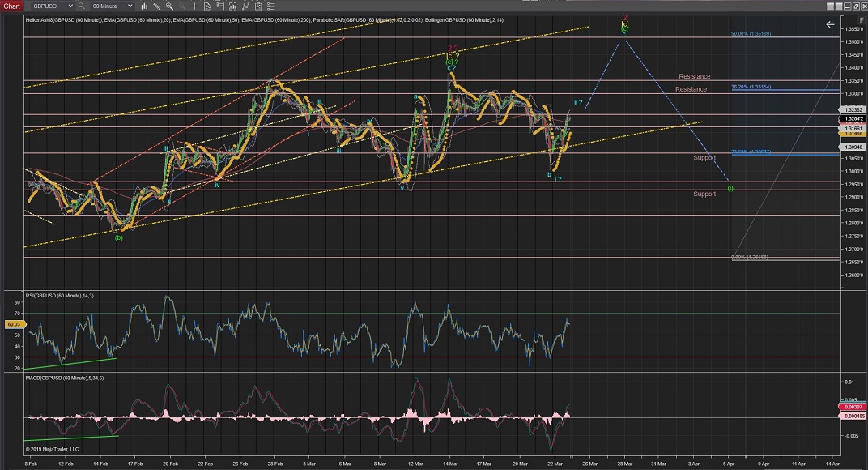
Task: Click the first square window-link button
Action: [831, 6]
